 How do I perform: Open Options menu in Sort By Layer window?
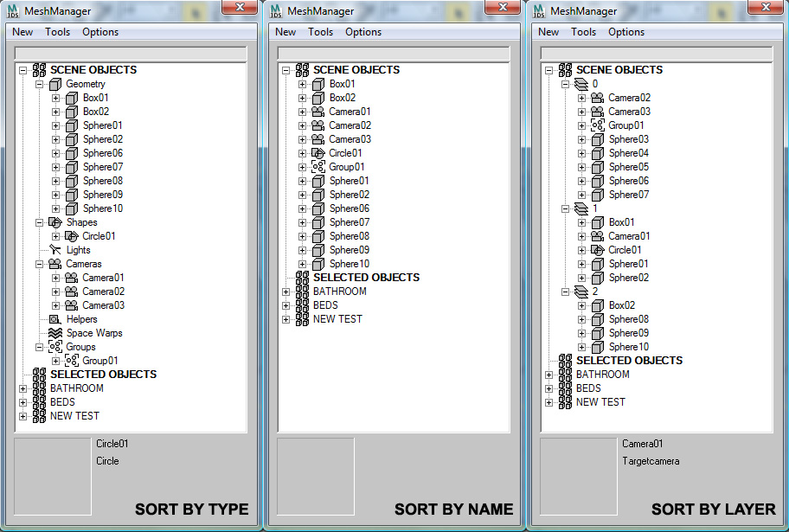pos(625,32)
